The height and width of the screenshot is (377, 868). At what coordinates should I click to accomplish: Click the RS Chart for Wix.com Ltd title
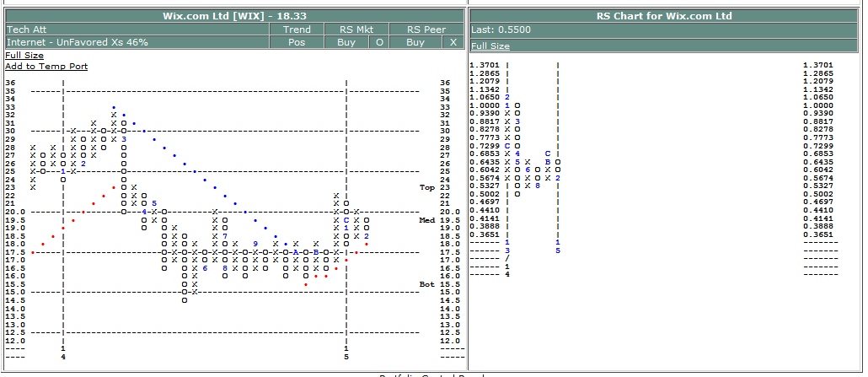point(664,16)
